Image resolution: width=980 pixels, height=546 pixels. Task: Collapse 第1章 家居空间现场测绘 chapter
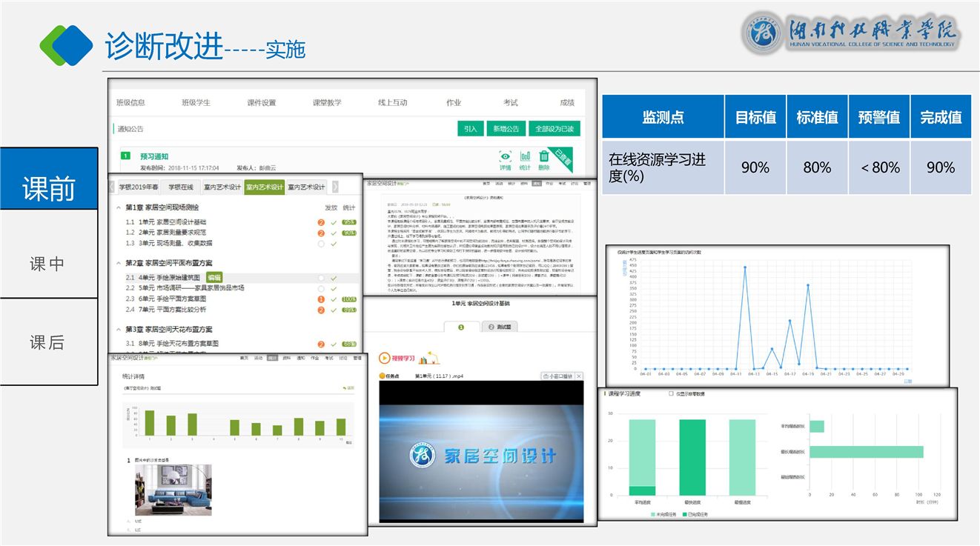[x=119, y=208]
